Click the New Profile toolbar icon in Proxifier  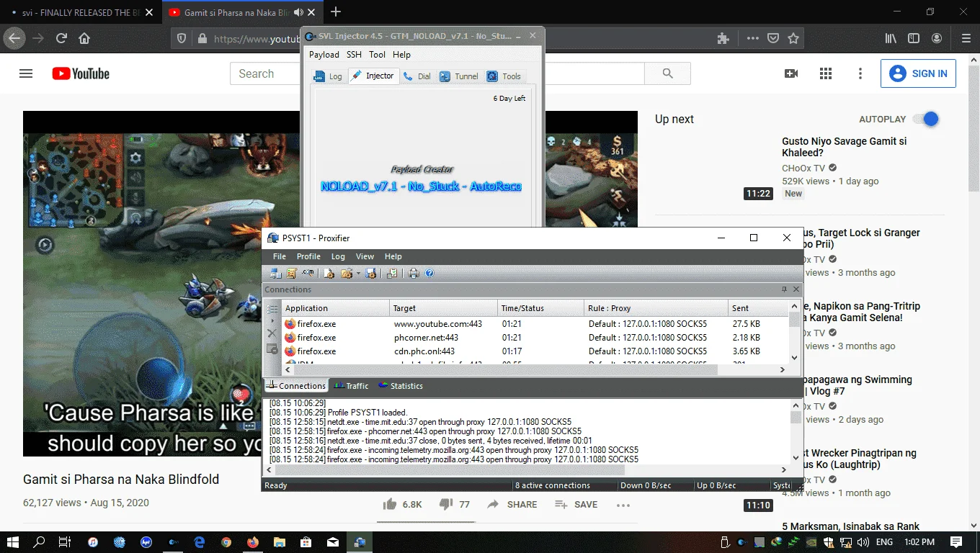[329, 273]
